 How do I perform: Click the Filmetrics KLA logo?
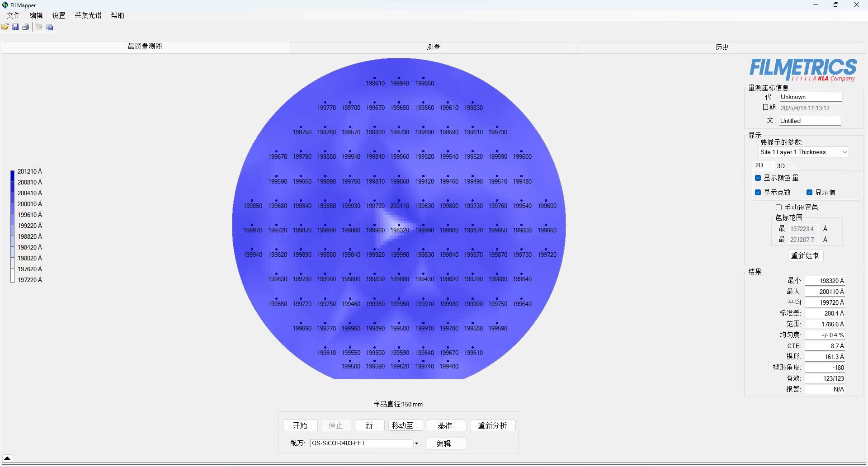click(x=803, y=70)
